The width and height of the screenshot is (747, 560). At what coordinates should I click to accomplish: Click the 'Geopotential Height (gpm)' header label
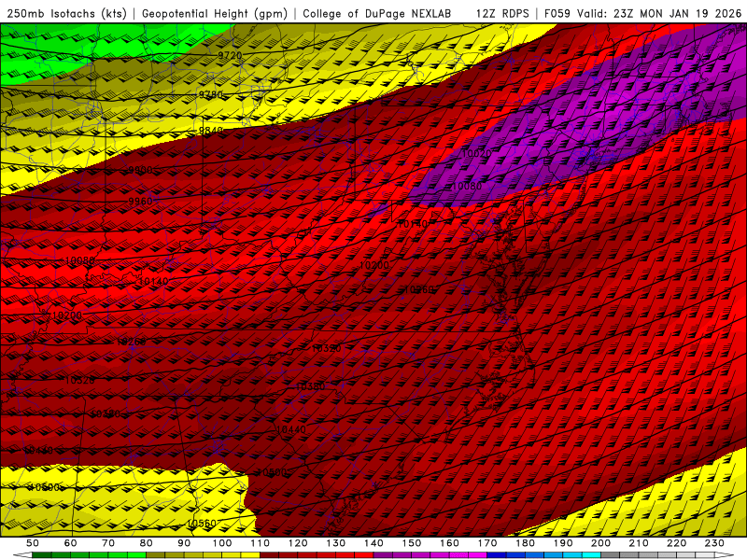[x=215, y=14]
